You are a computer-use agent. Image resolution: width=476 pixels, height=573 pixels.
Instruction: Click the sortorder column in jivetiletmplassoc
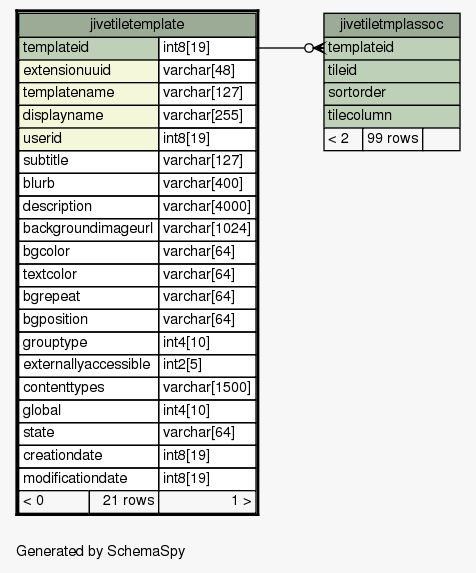click(x=392, y=93)
